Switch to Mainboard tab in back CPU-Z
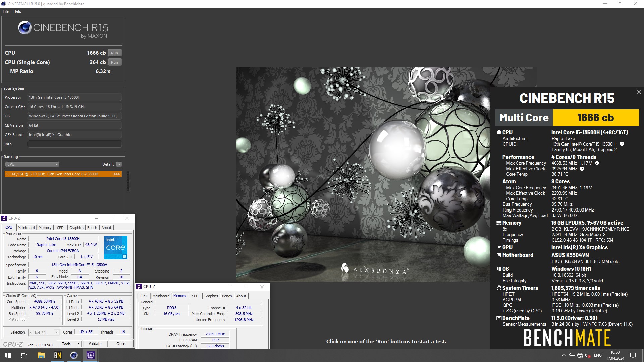Viewport: 644px width, 362px height. click(x=26, y=228)
